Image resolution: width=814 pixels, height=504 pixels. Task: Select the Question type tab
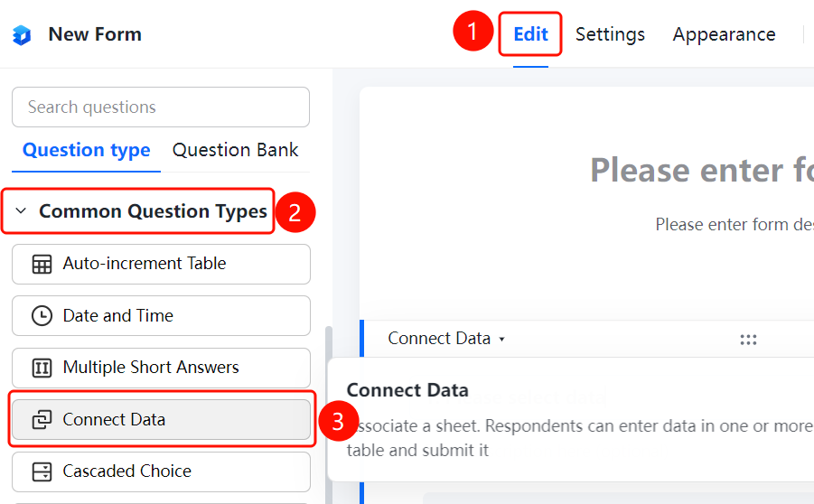click(86, 150)
